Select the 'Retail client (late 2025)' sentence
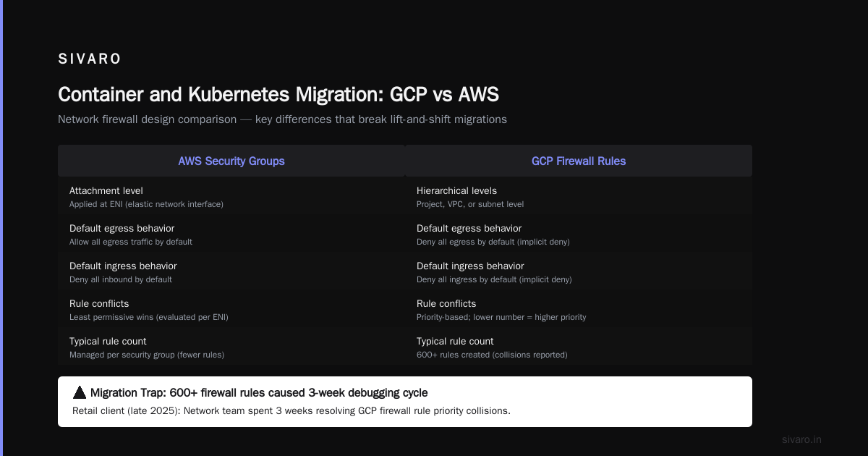The width and height of the screenshot is (868, 456). tap(292, 410)
